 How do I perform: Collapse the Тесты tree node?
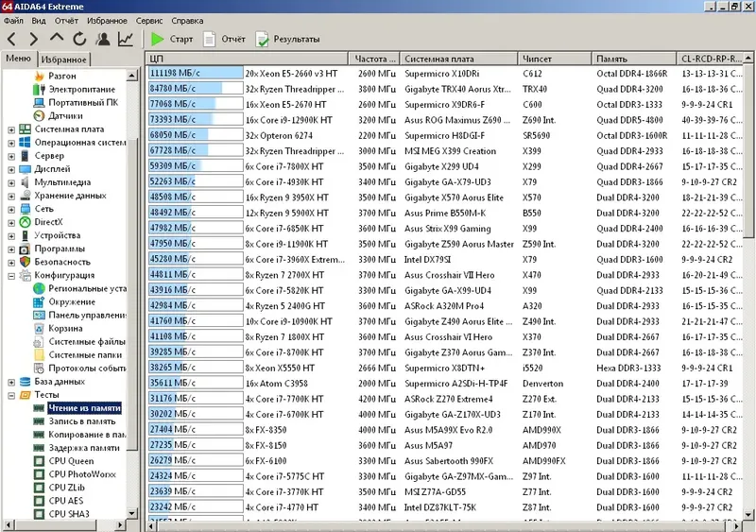(11, 396)
